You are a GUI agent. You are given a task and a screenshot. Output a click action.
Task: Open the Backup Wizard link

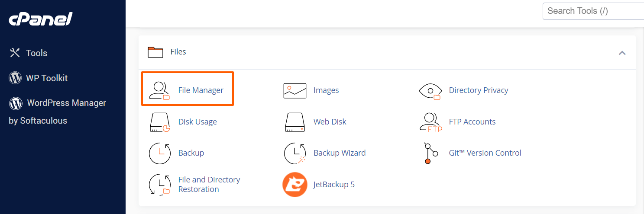(340, 153)
